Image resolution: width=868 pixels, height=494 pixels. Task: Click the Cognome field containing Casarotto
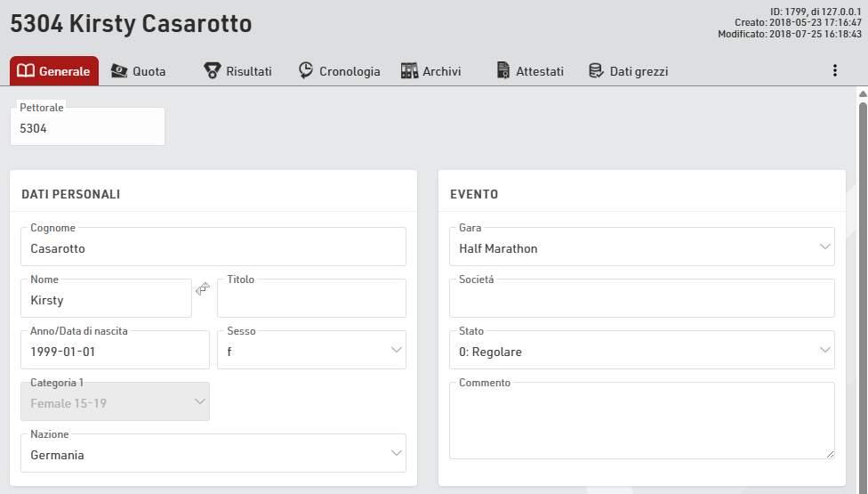213,249
